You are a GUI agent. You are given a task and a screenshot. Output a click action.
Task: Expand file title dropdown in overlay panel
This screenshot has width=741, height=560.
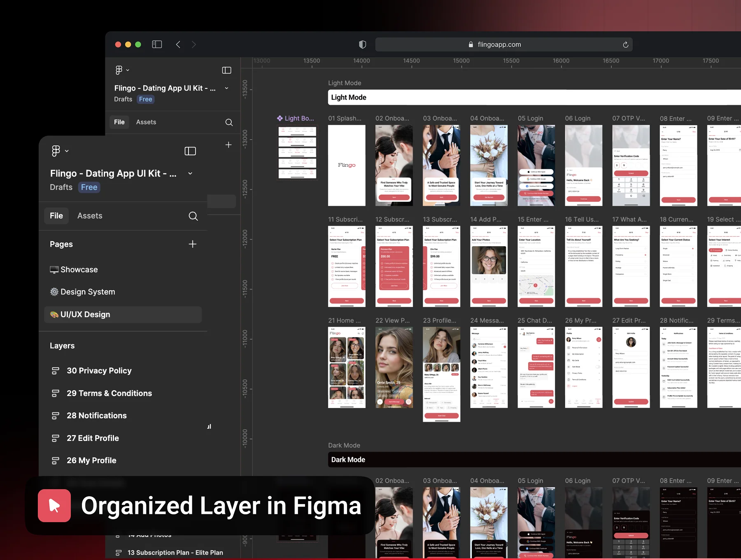coord(190,173)
